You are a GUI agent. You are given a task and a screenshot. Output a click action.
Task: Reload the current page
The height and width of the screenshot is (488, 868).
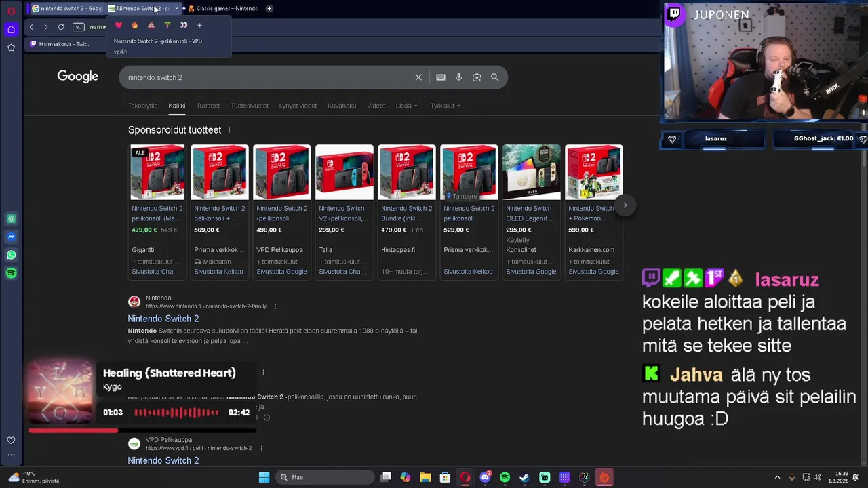click(61, 26)
